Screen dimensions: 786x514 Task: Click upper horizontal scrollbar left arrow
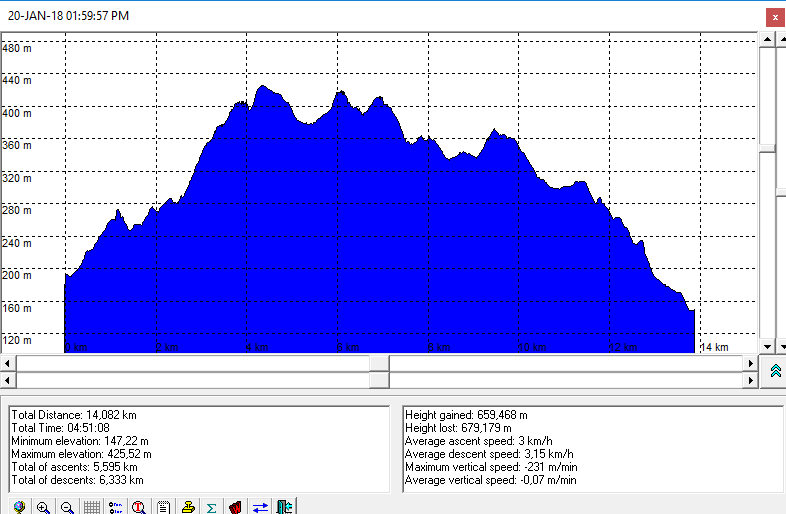(x=9, y=363)
